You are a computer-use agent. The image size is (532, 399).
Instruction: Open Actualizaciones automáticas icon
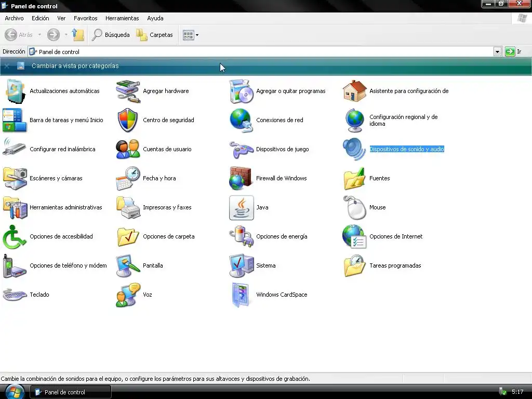(x=15, y=91)
